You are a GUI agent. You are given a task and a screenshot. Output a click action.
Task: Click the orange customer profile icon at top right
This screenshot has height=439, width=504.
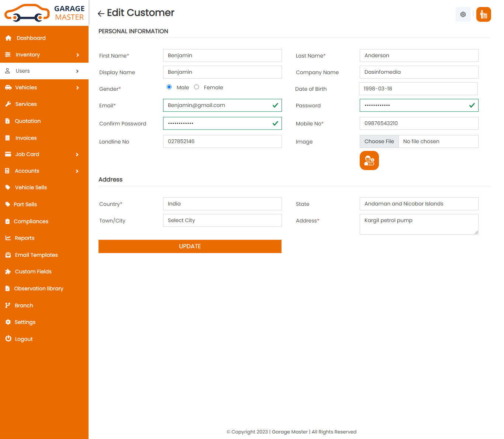(483, 14)
